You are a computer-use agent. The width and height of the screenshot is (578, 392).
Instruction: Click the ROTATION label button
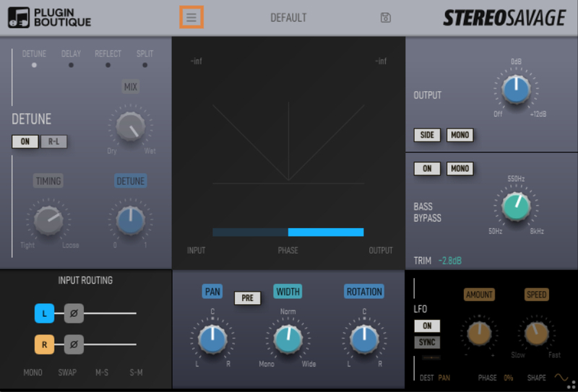point(364,292)
